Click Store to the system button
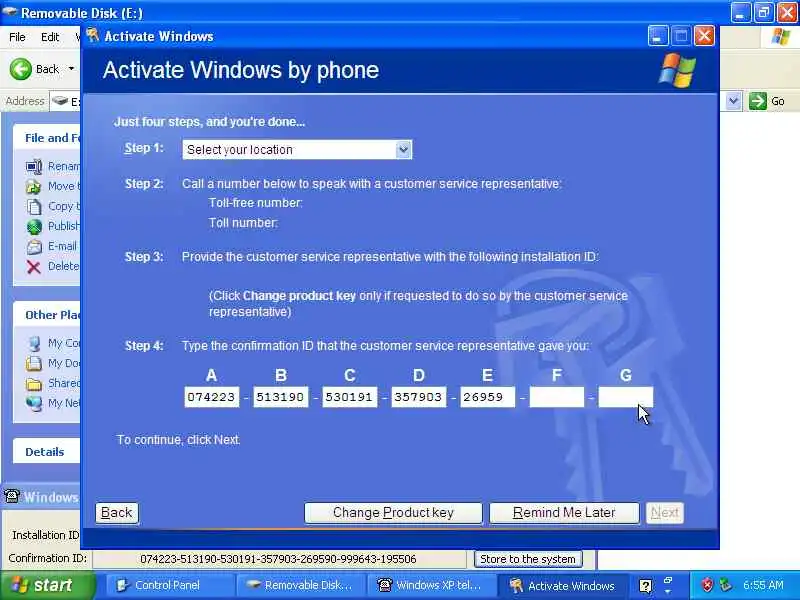 [528, 559]
